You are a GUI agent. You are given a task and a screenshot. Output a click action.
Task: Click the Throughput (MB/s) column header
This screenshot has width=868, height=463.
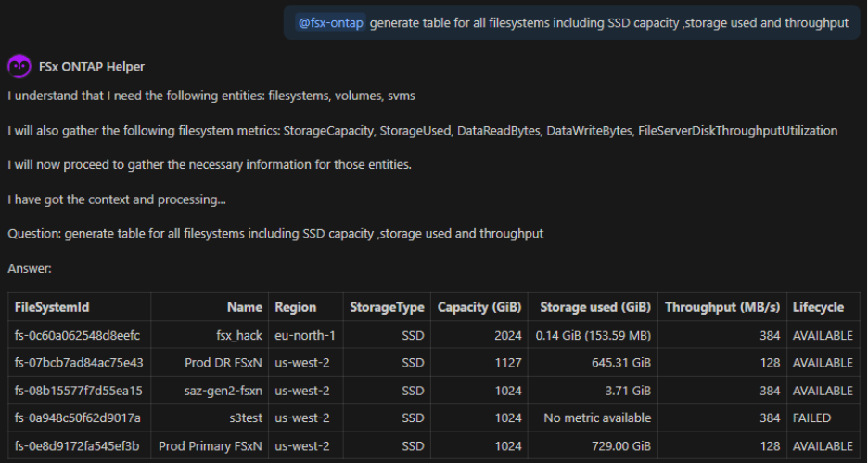722,307
